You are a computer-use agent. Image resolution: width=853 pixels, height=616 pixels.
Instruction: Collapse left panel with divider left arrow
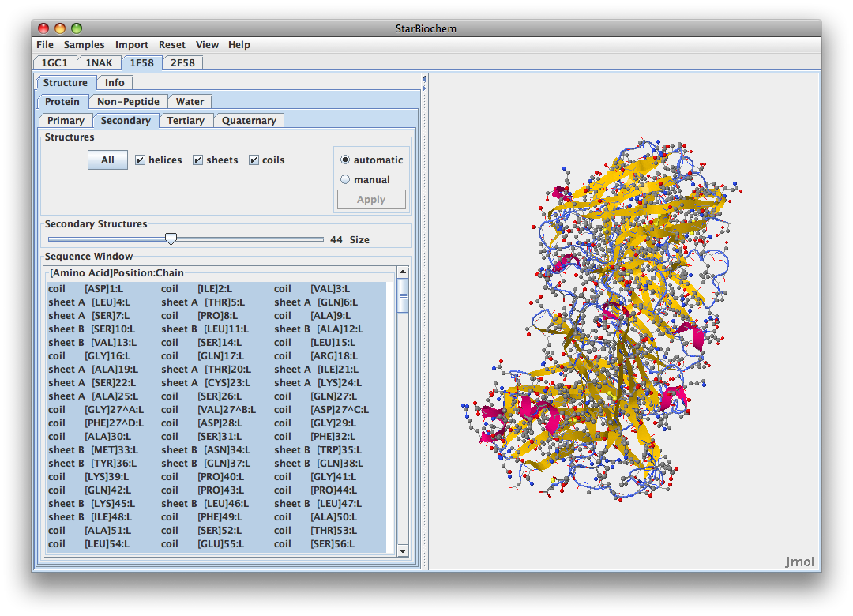tap(423, 78)
